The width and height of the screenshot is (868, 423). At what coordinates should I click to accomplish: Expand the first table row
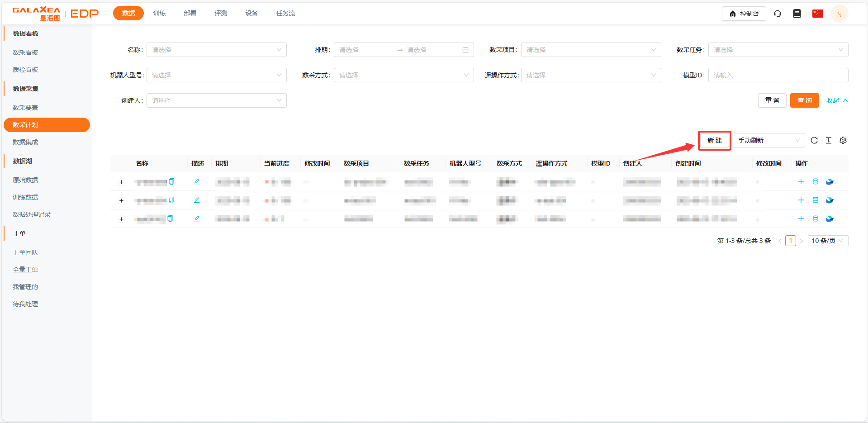121,182
